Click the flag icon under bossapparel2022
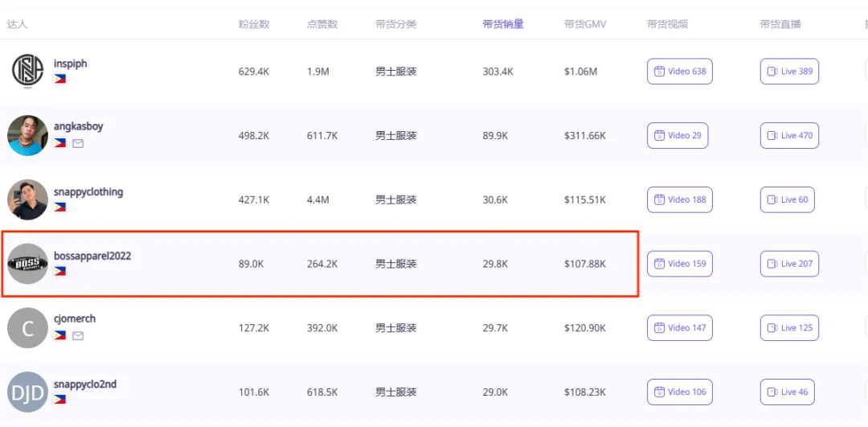 [59, 271]
